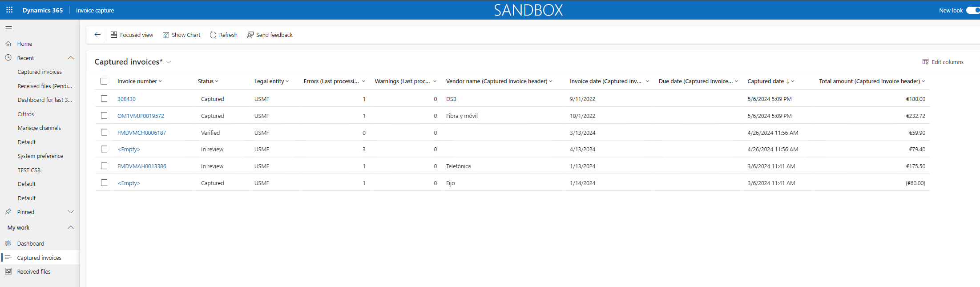The image size is (980, 287).
Task: Open invoice FMDVMCH0006187 link
Action: [141, 133]
